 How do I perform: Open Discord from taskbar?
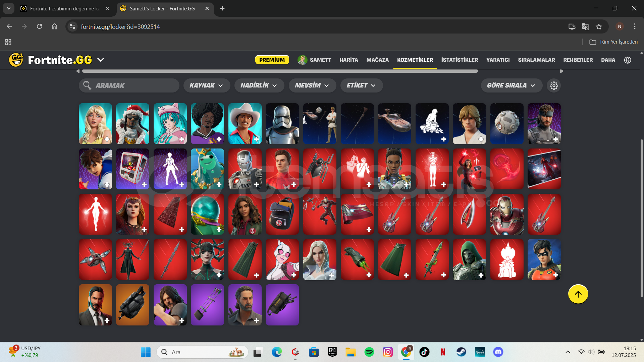click(x=498, y=352)
